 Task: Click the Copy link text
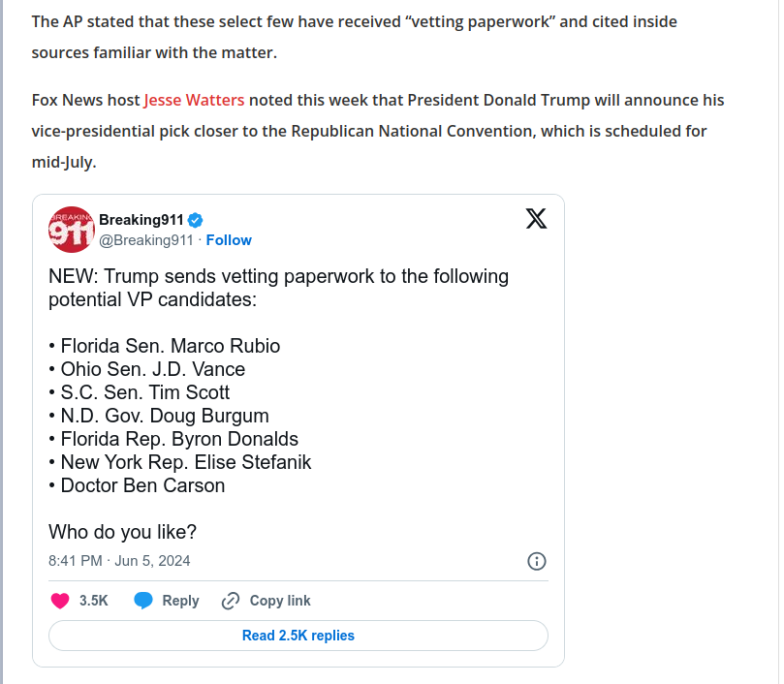[x=280, y=601]
